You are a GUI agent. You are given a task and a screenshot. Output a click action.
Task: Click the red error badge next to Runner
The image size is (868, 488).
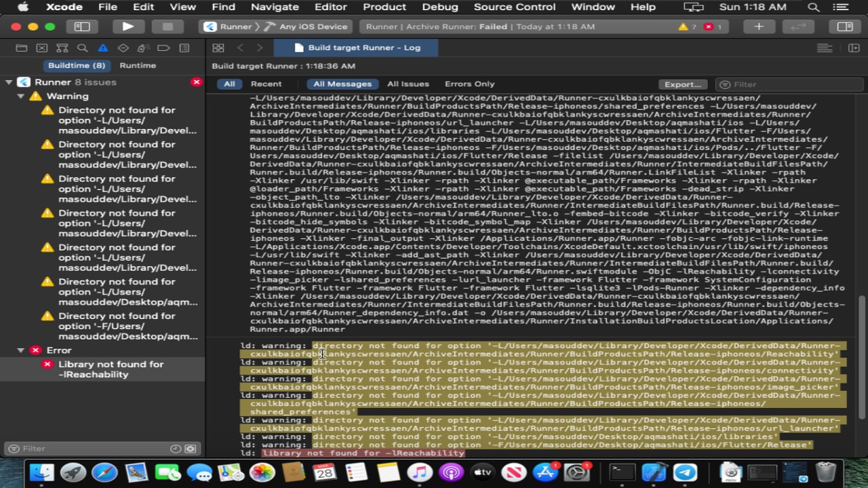(197, 82)
